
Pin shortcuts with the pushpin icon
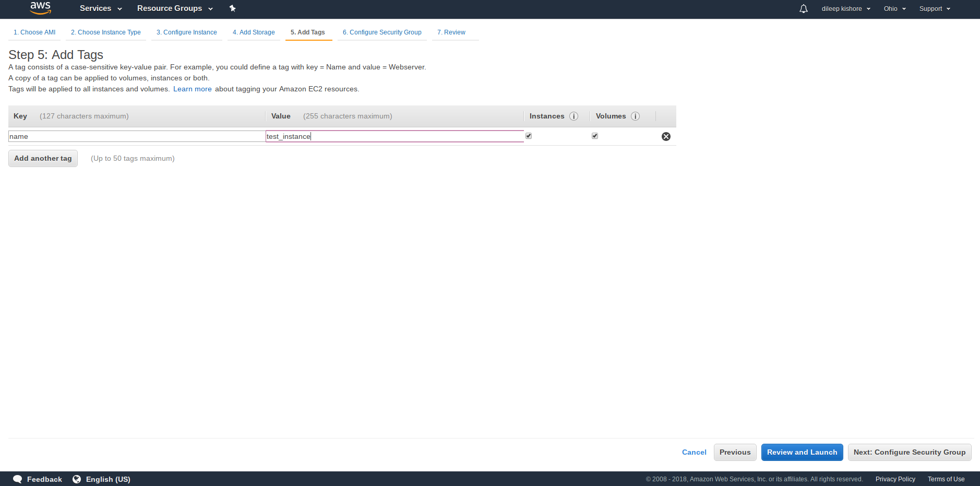pyautogui.click(x=233, y=8)
